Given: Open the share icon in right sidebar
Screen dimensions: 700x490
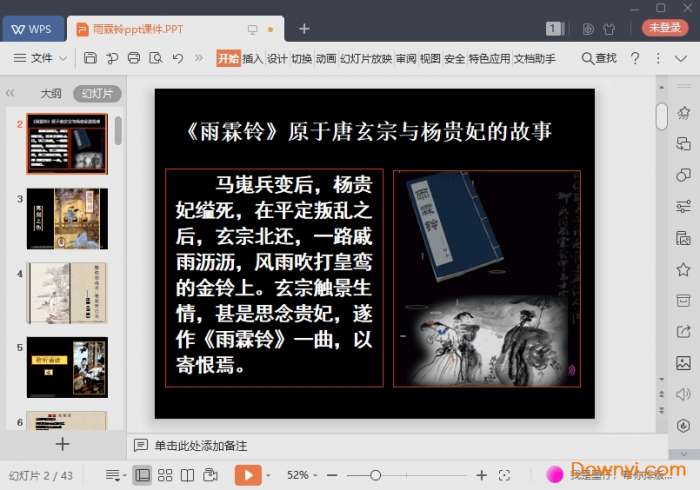Looking at the screenshot, I should coord(683,332).
